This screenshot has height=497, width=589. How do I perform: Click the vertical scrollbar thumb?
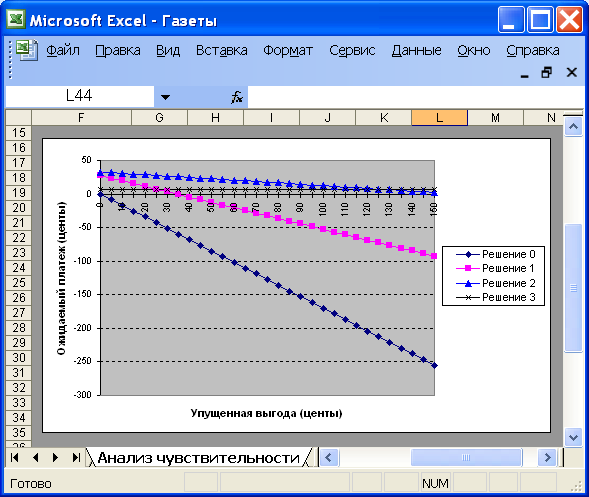573,288
